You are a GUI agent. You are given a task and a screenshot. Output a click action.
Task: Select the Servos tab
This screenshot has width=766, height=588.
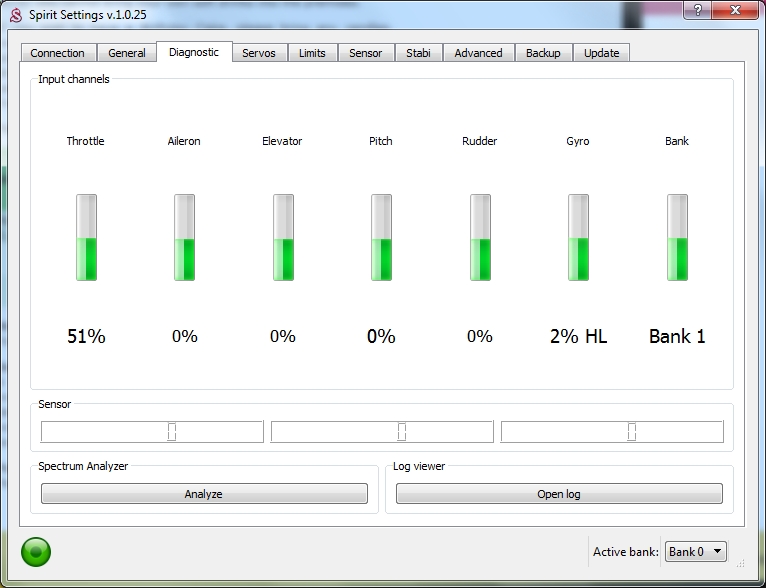(259, 53)
